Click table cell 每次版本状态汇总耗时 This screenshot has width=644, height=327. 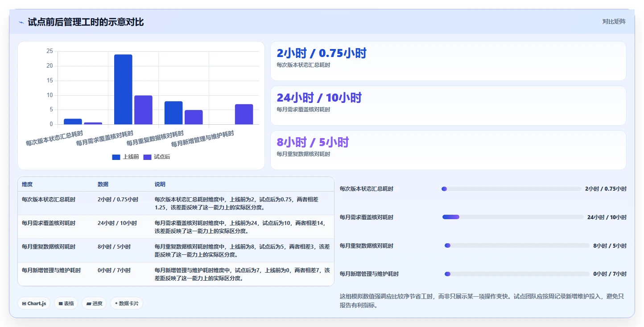[49, 200]
